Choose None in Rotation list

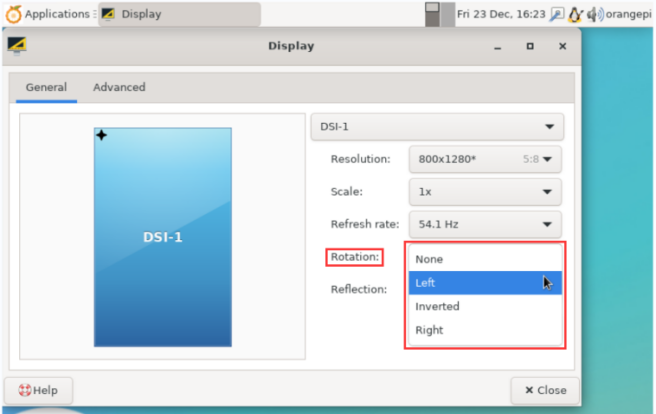click(485, 259)
